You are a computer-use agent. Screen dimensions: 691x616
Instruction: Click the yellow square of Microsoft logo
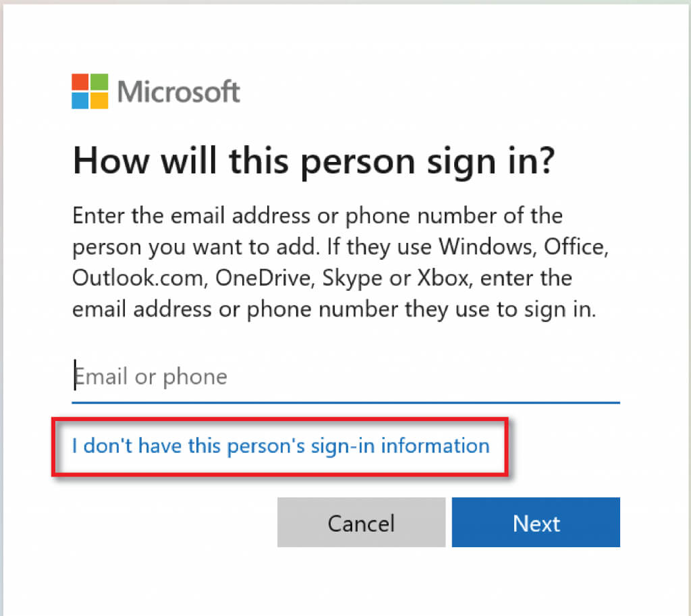pyautogui.click(x=99, y=100)
